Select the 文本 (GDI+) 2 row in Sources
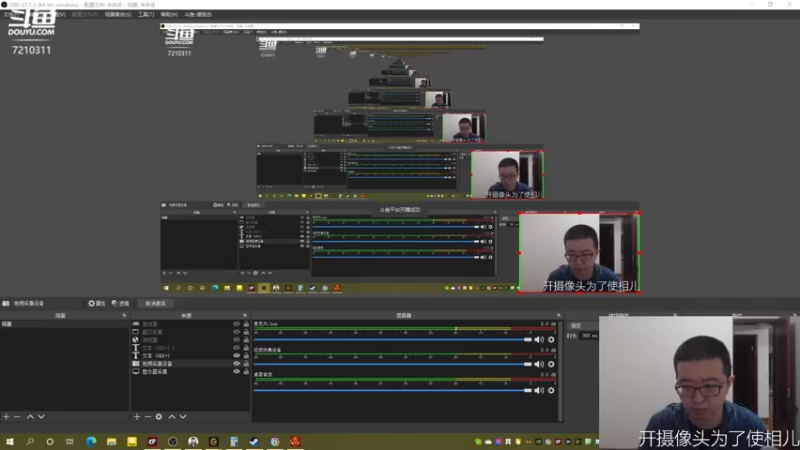The width and height of the screenshot is (800, 450). (190, 347)
